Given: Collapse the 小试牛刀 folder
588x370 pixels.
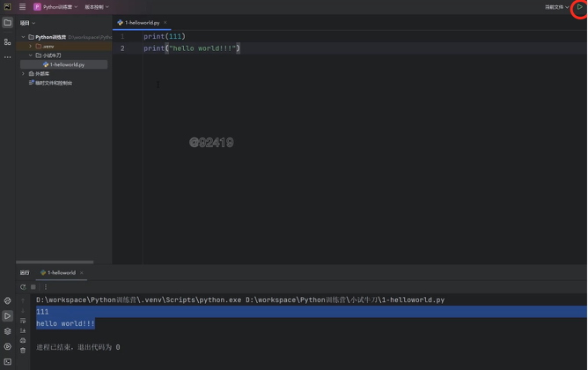Looking at the screenshot, I should coord(31,55).
